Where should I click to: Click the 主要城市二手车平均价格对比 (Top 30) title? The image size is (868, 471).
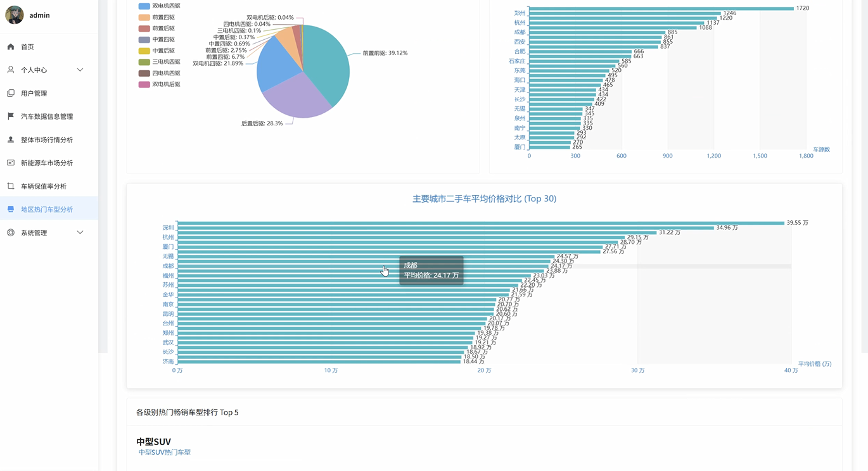pyautogui.click(x=485, y=199)
